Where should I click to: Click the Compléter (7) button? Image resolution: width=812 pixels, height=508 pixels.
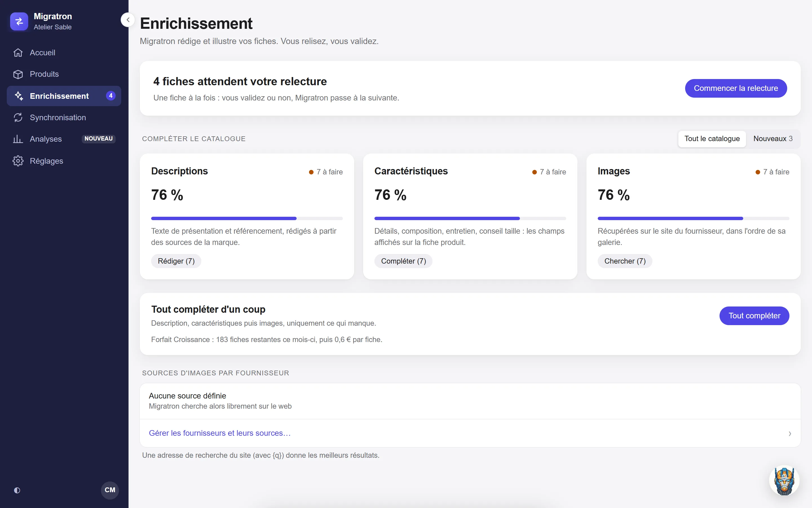[403, 261]
